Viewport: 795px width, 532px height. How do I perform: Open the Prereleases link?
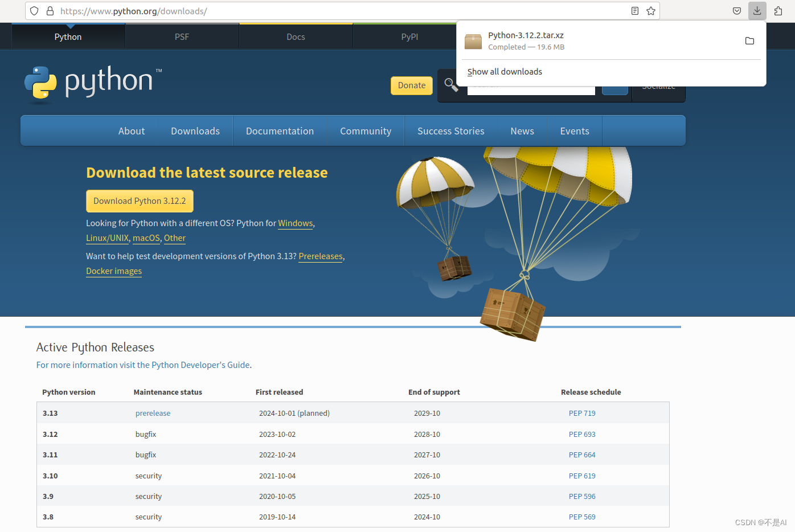tap(321, 256)
